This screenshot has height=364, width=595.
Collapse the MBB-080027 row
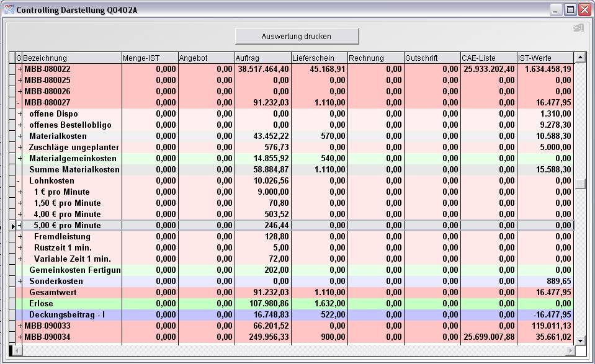tap(19, 102)
